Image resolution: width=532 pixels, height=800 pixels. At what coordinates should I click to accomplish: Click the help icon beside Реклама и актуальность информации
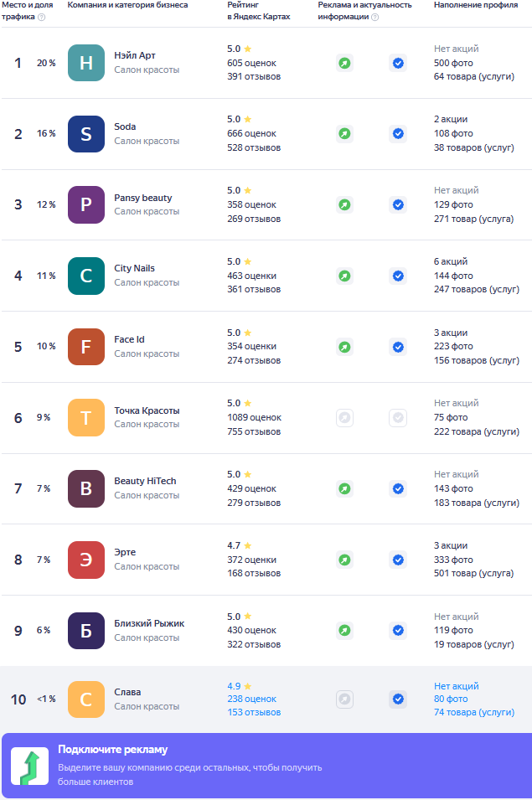click(x=374, y=17)
